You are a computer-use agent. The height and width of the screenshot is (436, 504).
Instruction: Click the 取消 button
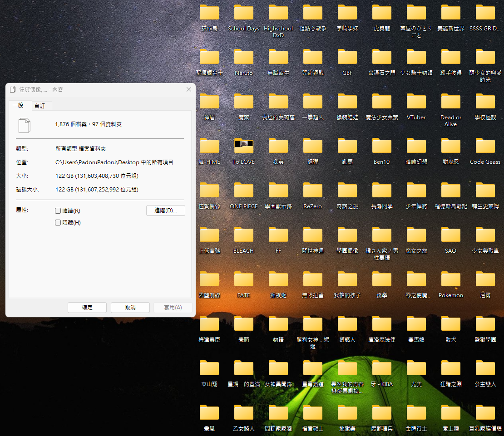(x=130, y=308)
